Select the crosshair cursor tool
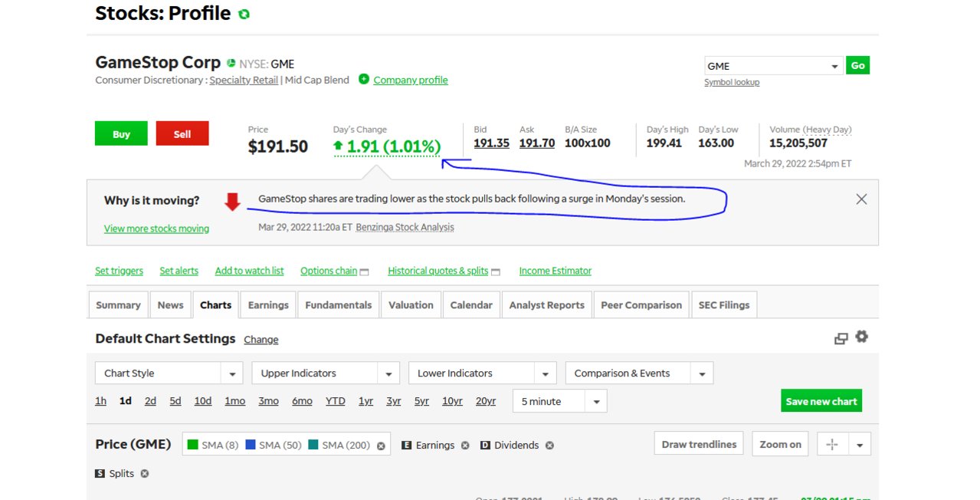Image resolution: width=980 pixels, height=500 pixels. point(832,444)
